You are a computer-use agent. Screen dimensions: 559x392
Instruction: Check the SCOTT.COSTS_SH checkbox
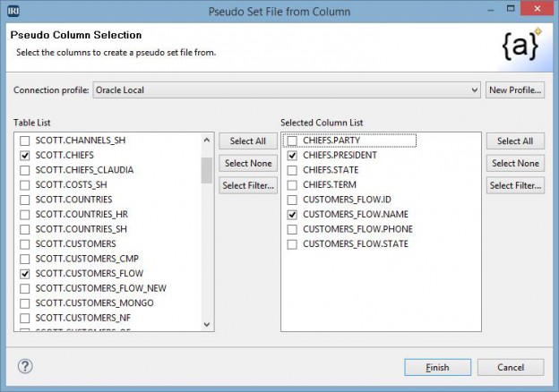[x=24, y=185]
